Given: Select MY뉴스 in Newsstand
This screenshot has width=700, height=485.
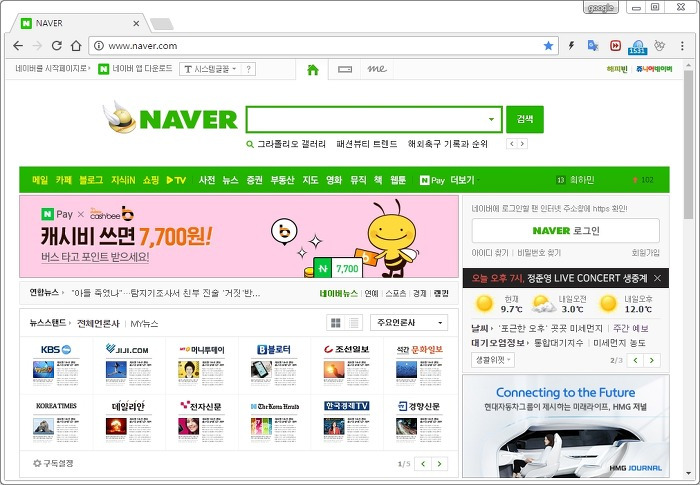Looking at the screenshot, I should [x=144, y=323].
